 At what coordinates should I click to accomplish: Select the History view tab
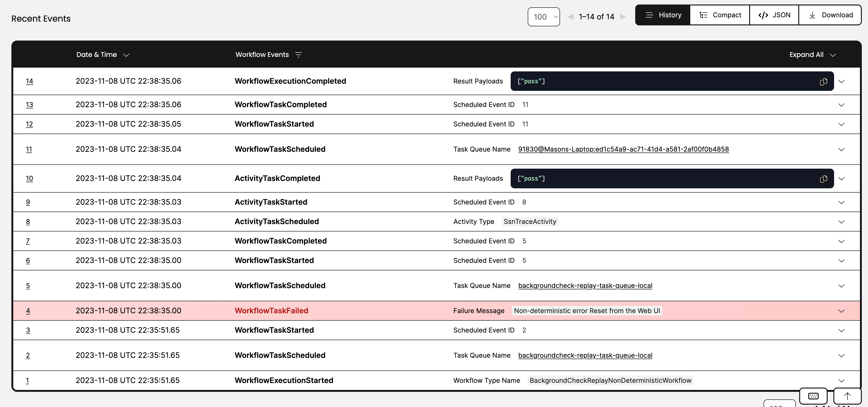pos(663,15)
